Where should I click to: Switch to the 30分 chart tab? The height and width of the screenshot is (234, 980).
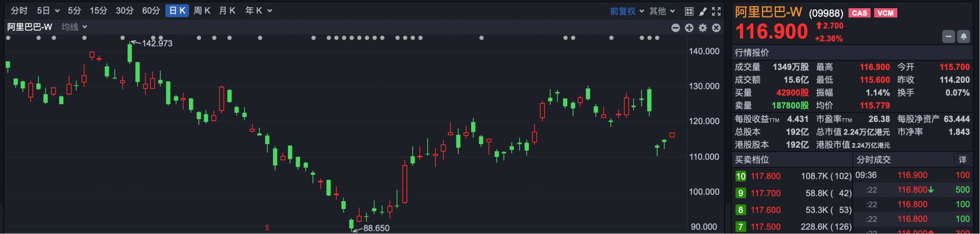point(125,11)
